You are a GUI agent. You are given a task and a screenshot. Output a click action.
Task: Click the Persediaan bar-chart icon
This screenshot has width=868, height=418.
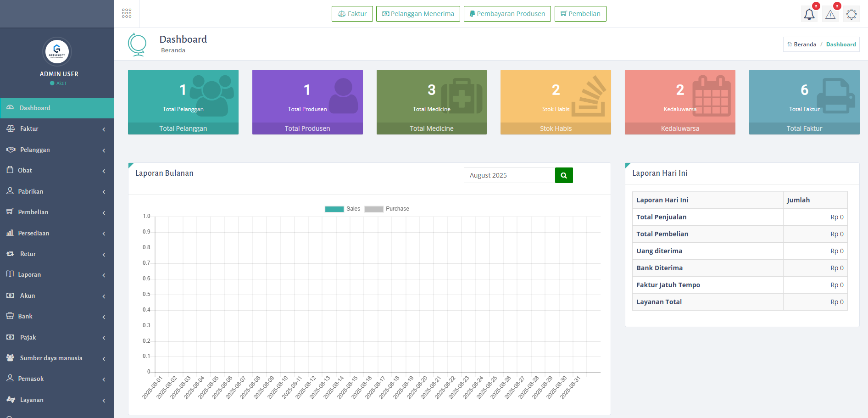pos(11,233)
